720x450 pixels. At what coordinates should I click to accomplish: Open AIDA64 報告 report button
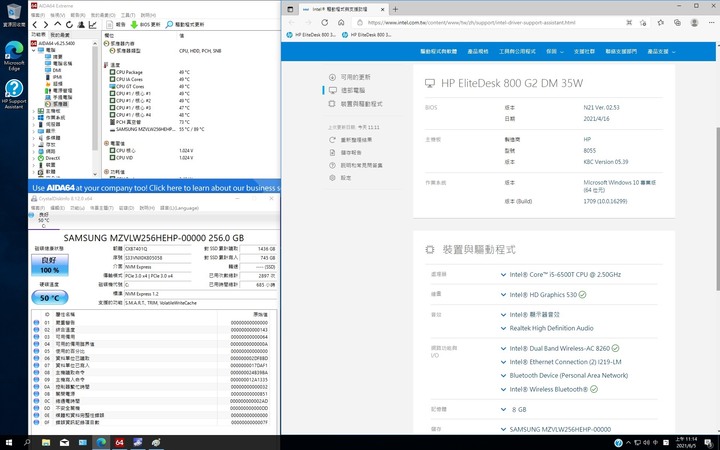[x=116, y=24]
